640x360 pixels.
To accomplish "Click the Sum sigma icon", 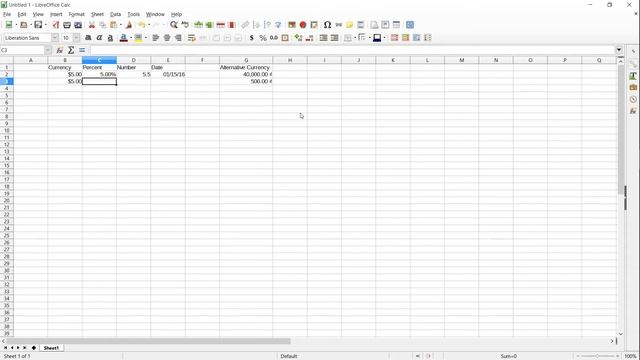I will (71, 50).
